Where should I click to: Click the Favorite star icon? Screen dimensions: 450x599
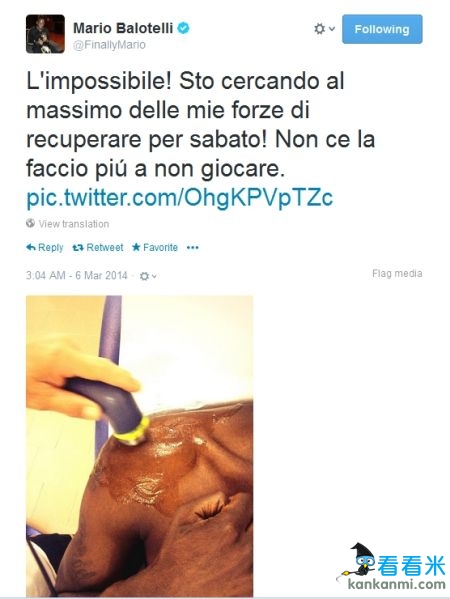[136, 247]
